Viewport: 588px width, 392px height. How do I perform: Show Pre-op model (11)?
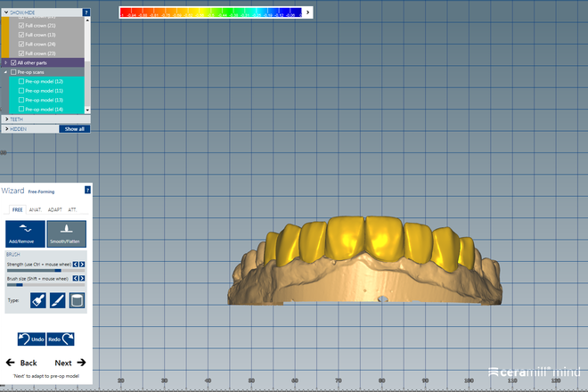(x=21, y=91)
